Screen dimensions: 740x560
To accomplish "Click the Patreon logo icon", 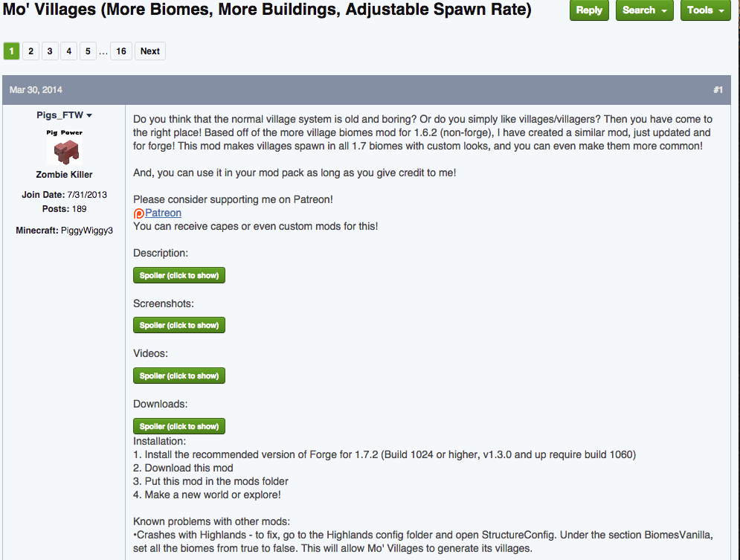I will click(139, 213).
